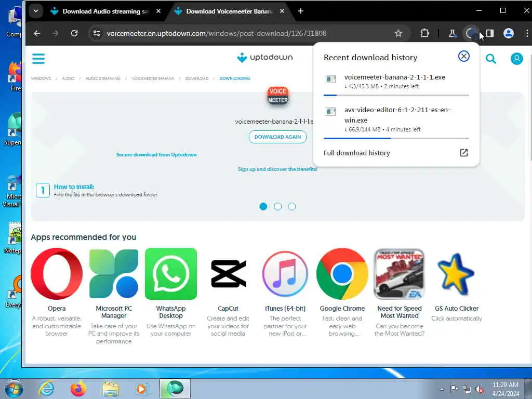Open the Google Chrome app icon
Screen dimensions: 532x399
pos(342,273)
